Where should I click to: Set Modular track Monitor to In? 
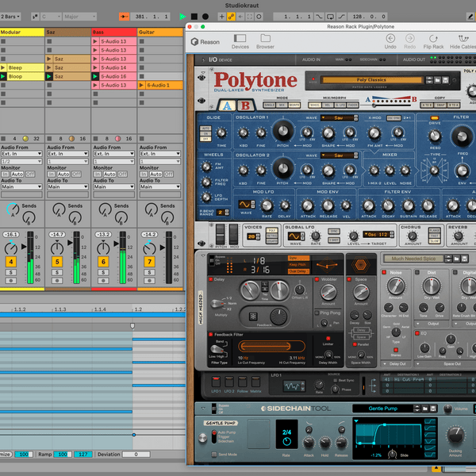pyautogui.click(x=6, y=175)
